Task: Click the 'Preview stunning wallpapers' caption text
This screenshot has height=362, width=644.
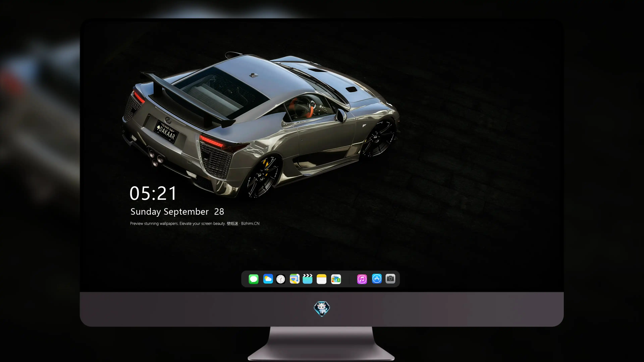Action: click(x=195, y=223)
